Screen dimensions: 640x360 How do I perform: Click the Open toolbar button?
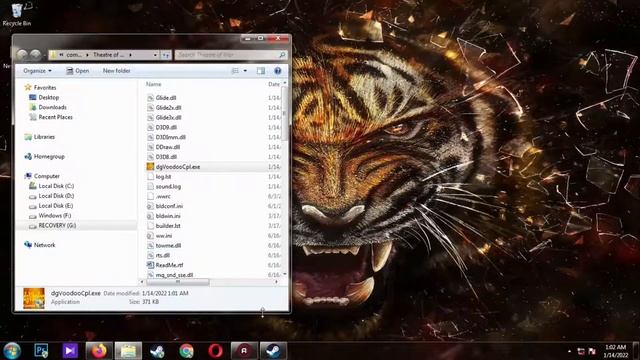(78, 71)
